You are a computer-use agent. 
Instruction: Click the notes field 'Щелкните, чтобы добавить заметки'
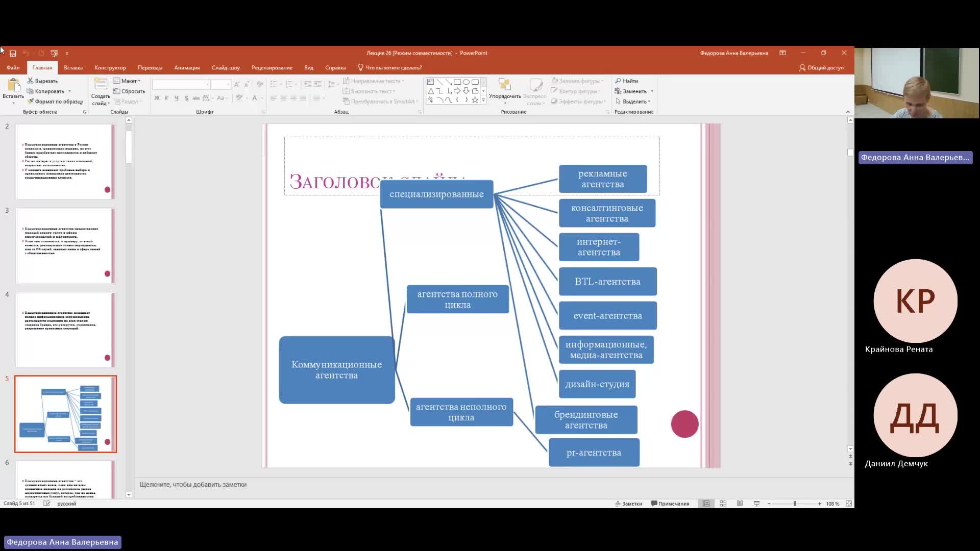[x=193, y=485]
